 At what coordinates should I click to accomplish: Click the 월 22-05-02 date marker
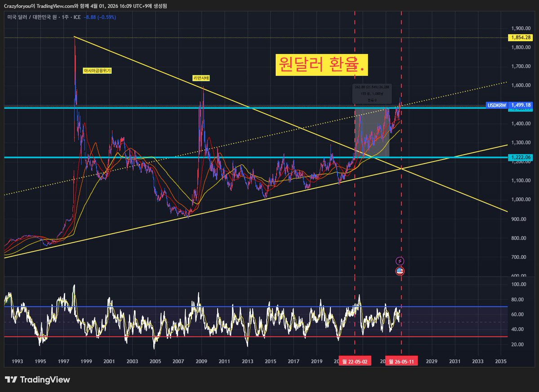coord(355,361)
